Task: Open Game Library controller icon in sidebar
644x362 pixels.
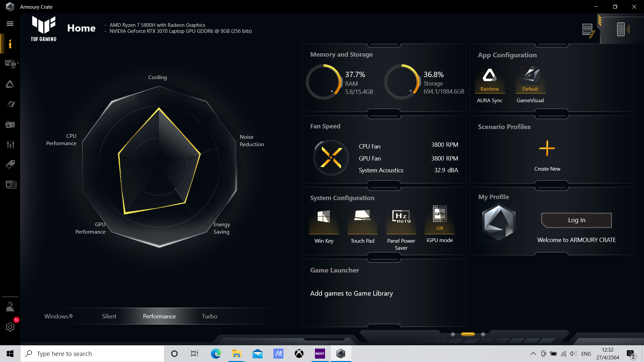Action: click(x=10, y=125)
